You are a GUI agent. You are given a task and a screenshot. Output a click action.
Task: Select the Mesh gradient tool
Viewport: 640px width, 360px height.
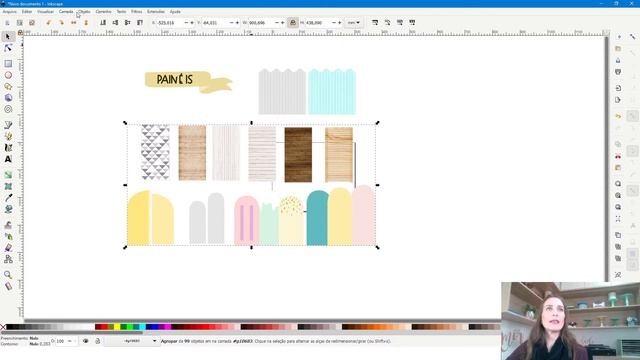pos(8,186)
